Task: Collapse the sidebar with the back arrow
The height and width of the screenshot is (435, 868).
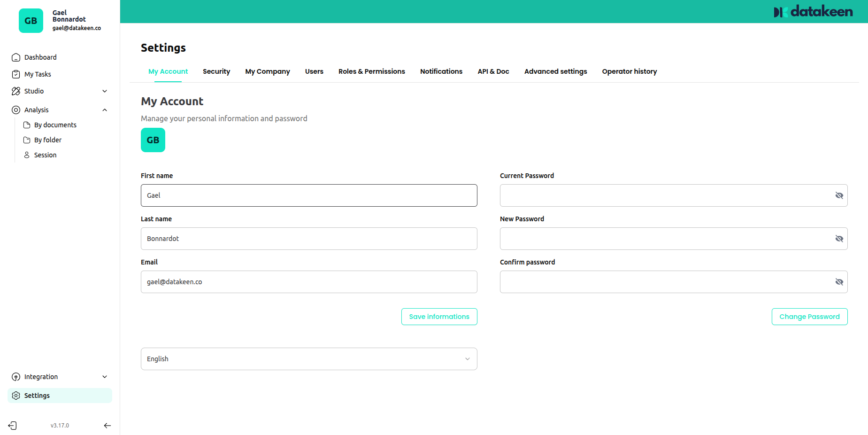Action: (x=107, y=425)
